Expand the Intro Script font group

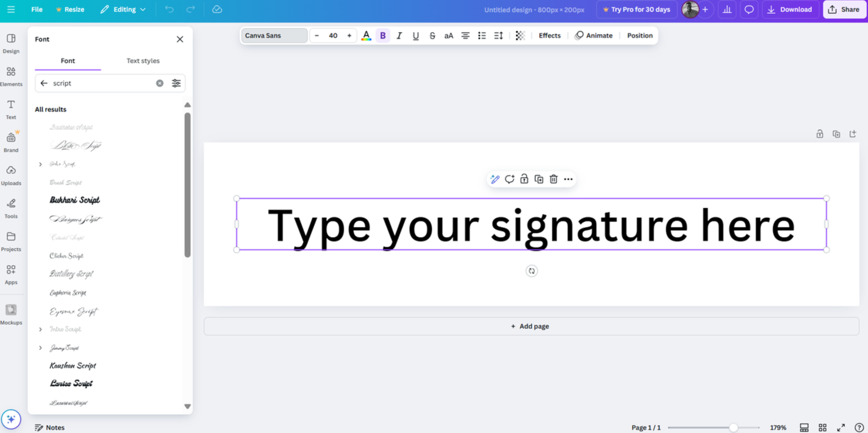(41, 329)
